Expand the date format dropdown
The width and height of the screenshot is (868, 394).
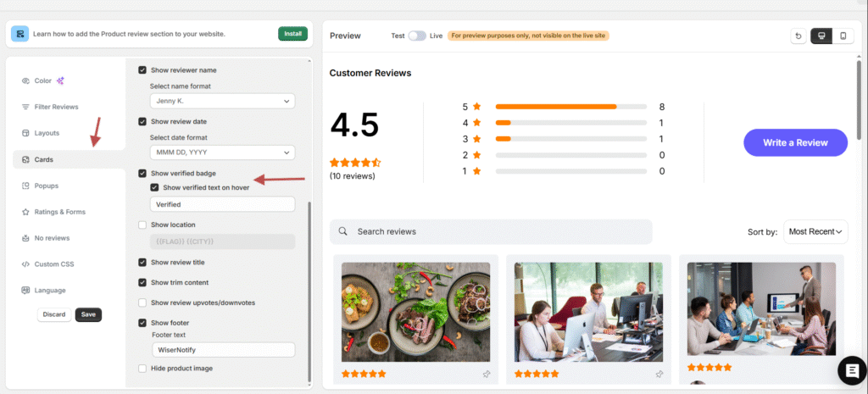222,153
